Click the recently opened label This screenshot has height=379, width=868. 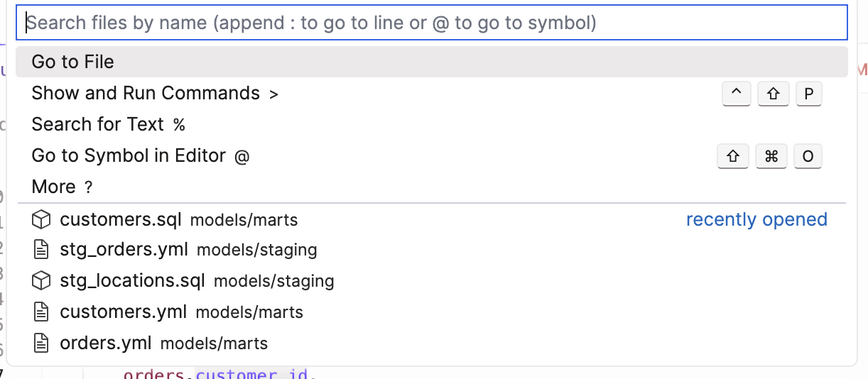(x=756, y=220)
